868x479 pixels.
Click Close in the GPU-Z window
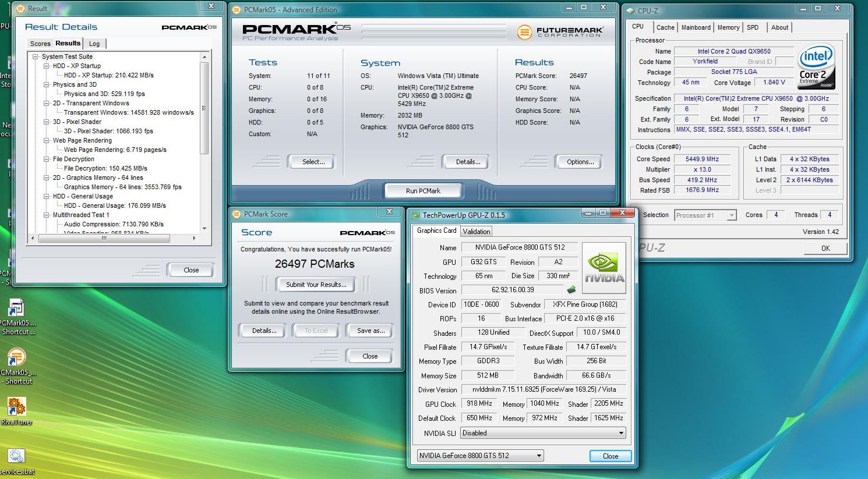611,456
